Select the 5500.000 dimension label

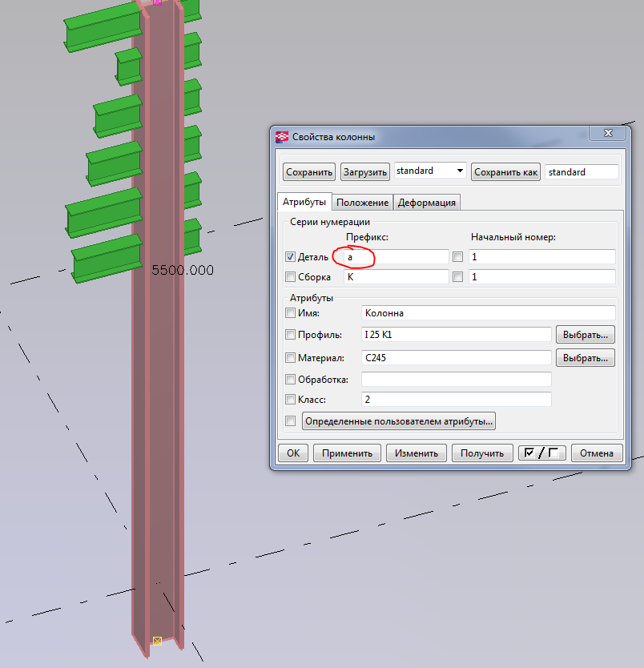pyautogui.click(x=183, y=271)
